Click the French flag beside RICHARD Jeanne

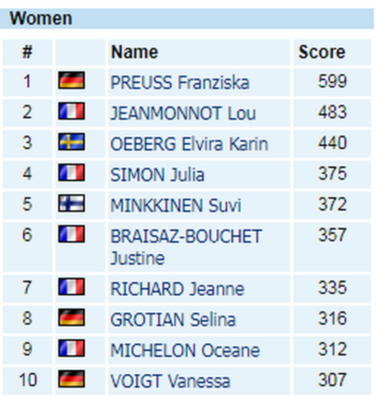[72, 287]
